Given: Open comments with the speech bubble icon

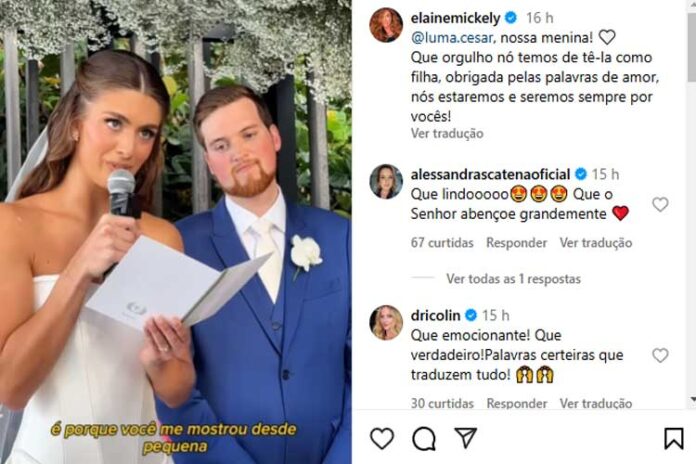Looking at the screenshot, I should [424, 439].
